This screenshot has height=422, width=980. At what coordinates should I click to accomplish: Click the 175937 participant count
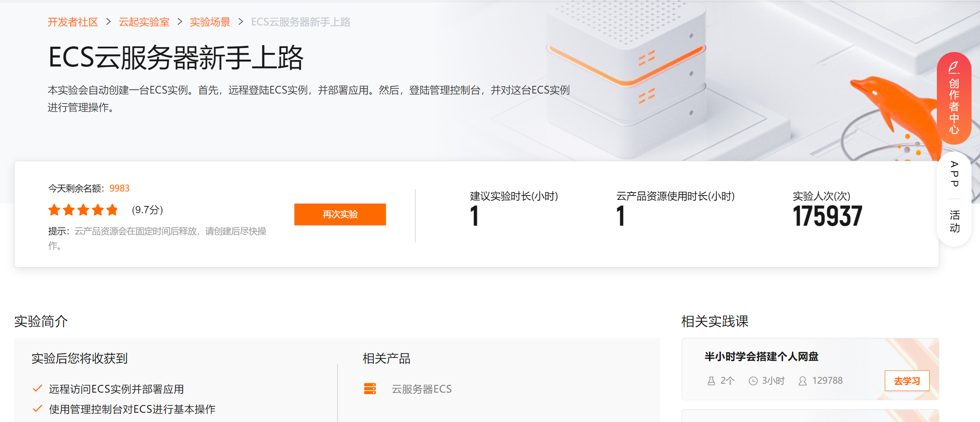point(827,216)
